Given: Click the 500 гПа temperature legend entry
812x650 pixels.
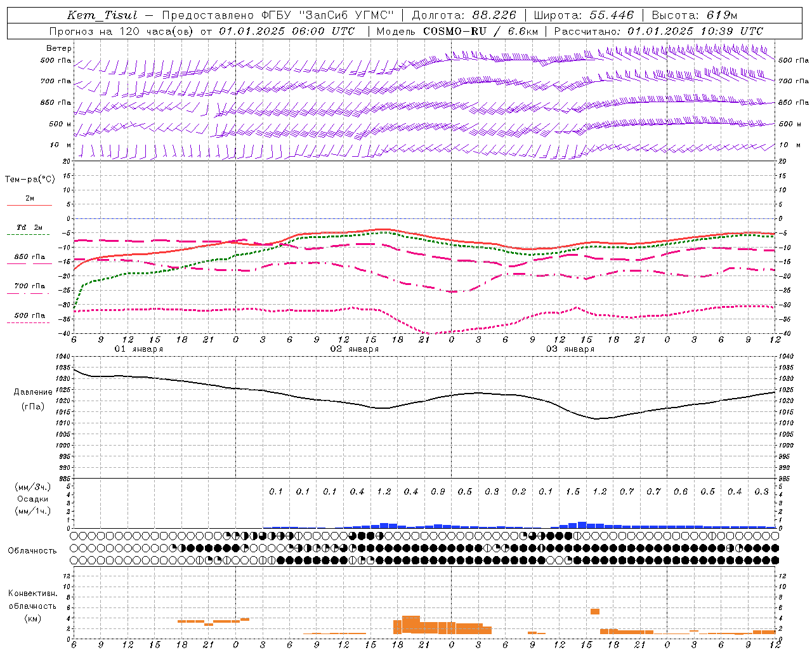Looking at the screenshot, I should [30, 315].
